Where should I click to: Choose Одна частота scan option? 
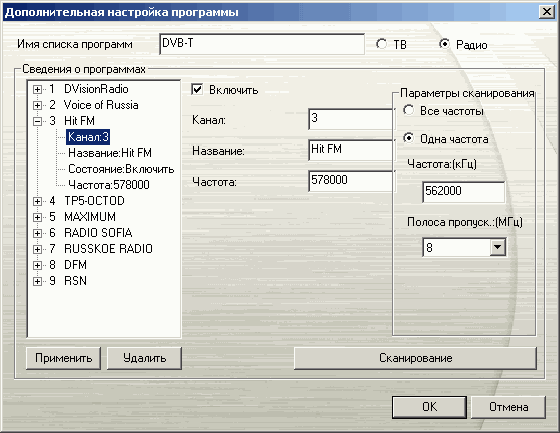click(x=409, y=138)
